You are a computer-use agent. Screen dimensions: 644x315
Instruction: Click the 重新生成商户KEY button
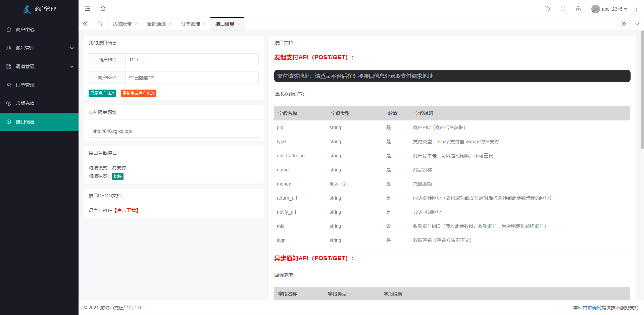pos(138,93)
